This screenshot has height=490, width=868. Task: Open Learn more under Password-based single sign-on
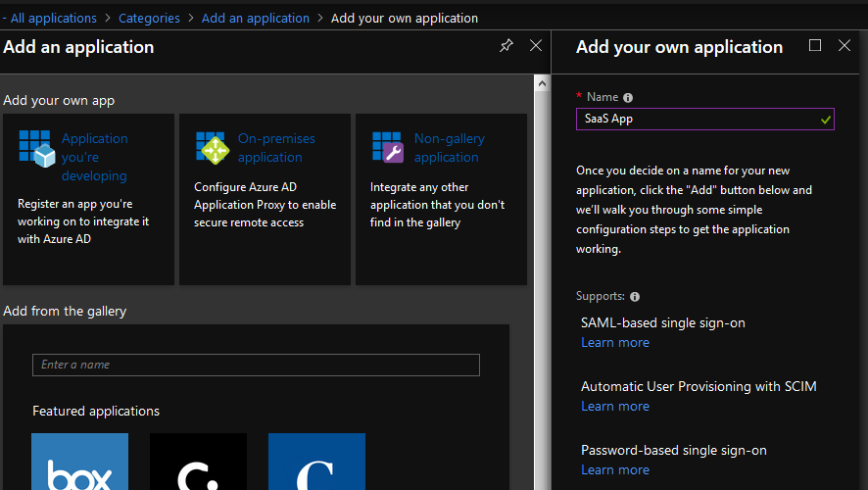[x=615, y=470]
